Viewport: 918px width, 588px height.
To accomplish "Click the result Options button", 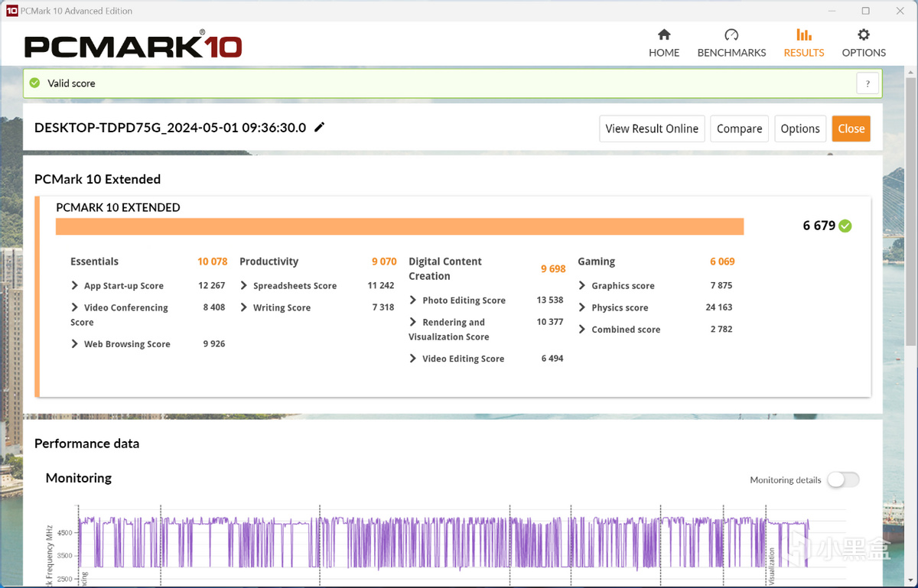I will (x=800, y=128).
